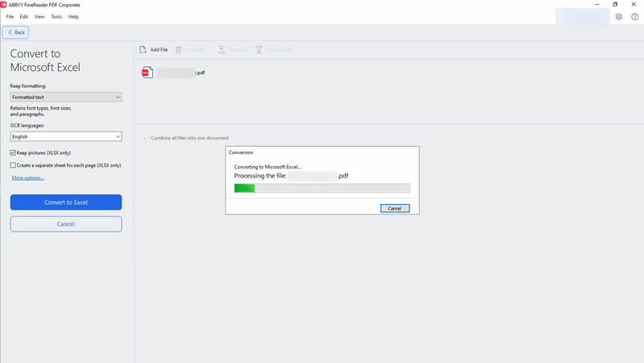Open the settings gear icon
This screenshot has height=363, width=644.
(x=618, y=17)
